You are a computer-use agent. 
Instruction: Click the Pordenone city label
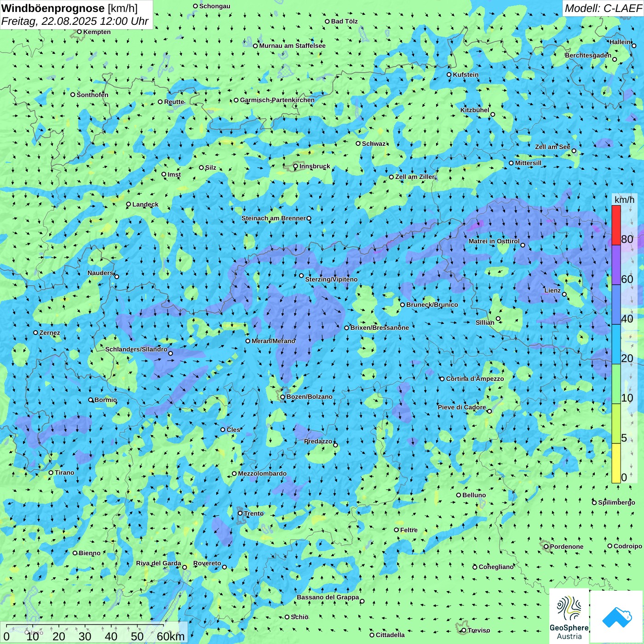[x=566, y=546]
